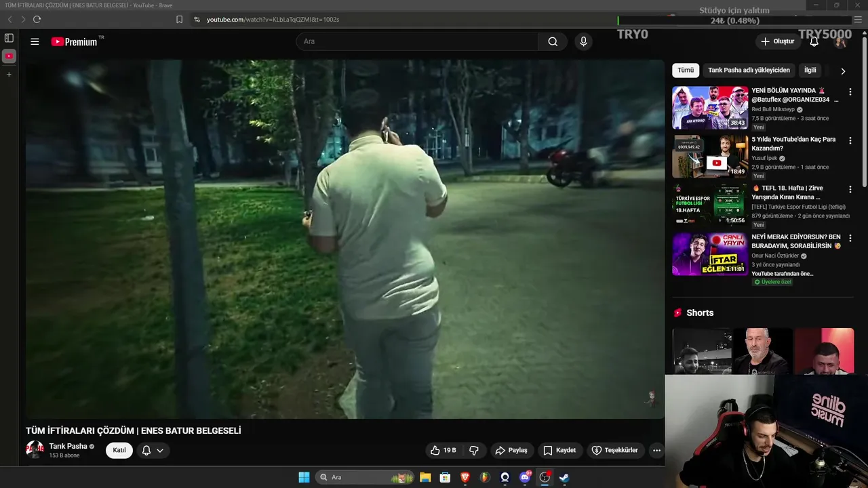
Task: Open Discord from taskbar
Action: click(x=524, y=477)
